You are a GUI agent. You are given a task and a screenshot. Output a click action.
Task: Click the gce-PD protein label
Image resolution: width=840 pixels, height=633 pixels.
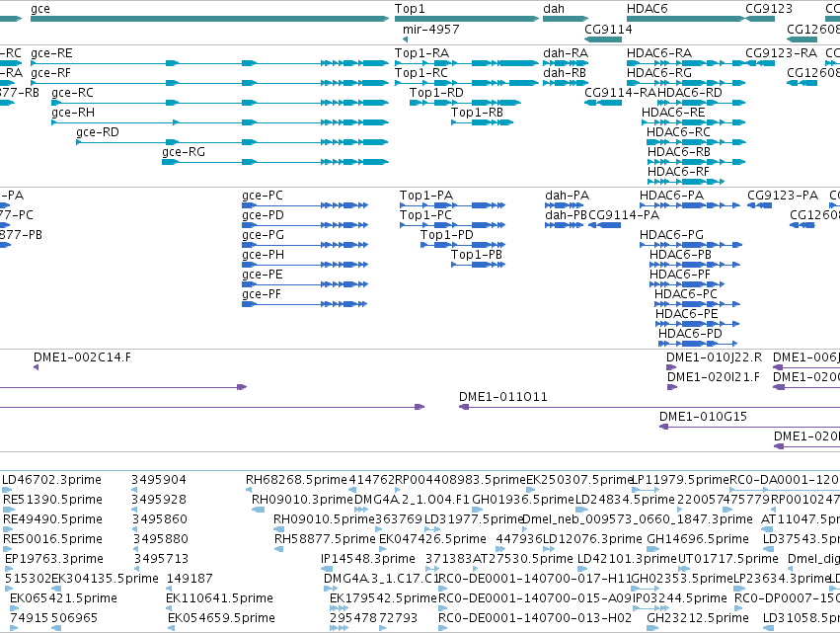263,215
